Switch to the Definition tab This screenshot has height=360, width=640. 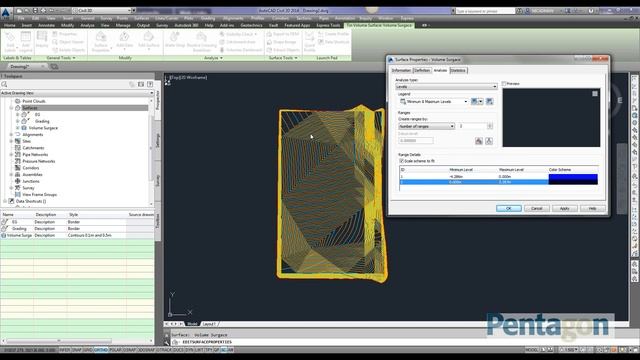coord(422,71)
